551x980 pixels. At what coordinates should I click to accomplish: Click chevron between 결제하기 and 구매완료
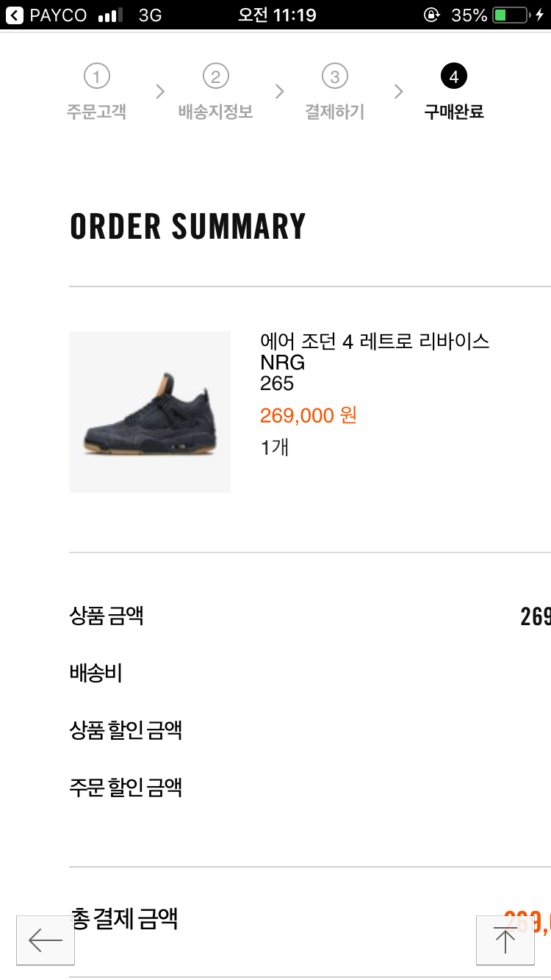(x=398, y=92)
